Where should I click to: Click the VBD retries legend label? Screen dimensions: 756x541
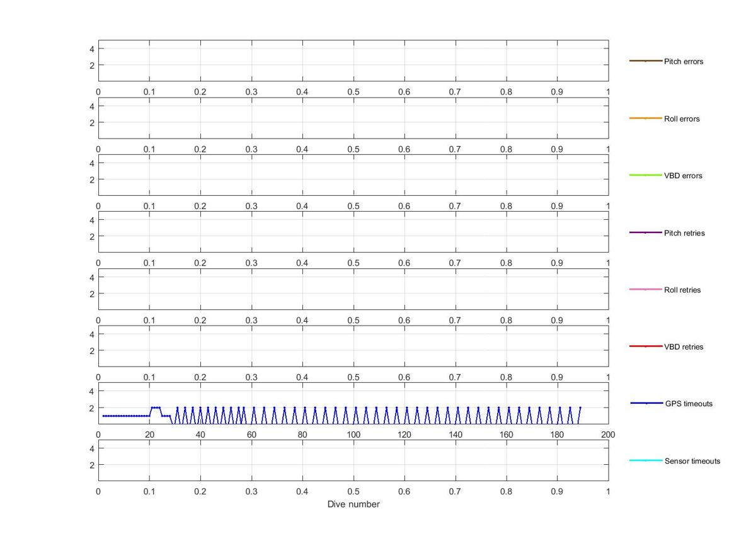[x=684, y=347]
